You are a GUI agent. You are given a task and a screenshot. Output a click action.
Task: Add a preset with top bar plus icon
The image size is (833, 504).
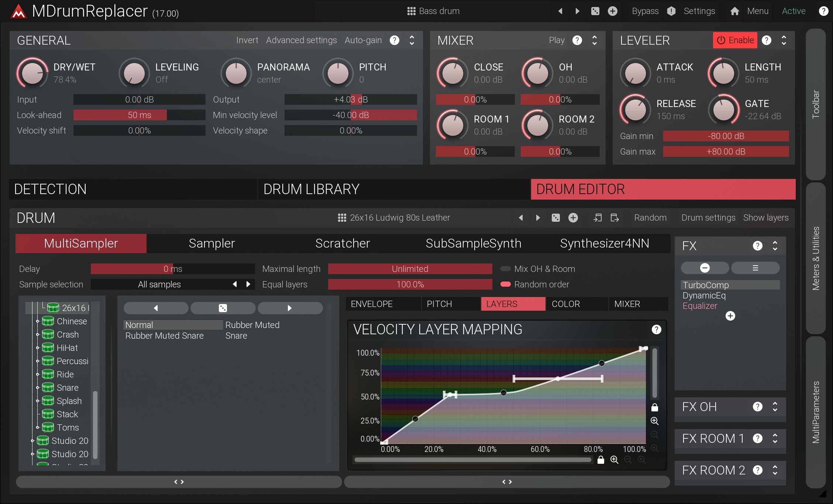(x=613, y=11)
